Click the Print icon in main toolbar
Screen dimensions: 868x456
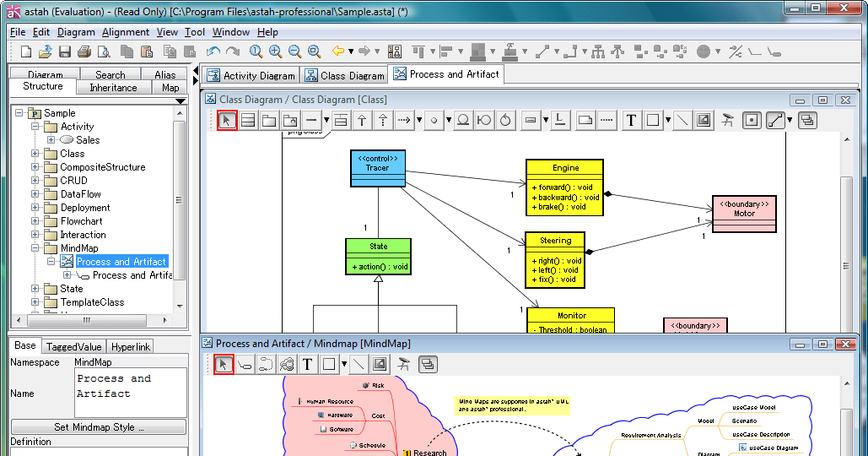(x=84, y=52)
